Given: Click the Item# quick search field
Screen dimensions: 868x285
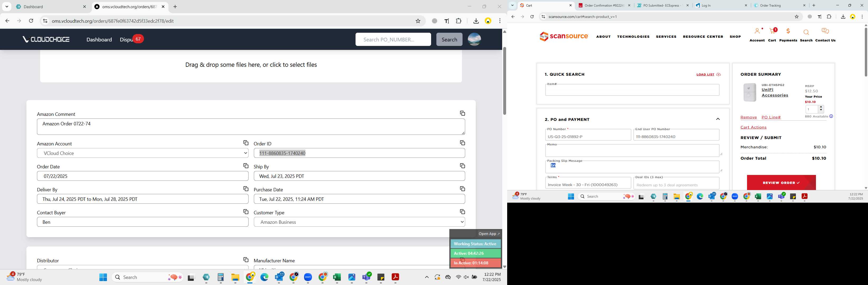Looking at the screenshot, I should click(632, 90).
